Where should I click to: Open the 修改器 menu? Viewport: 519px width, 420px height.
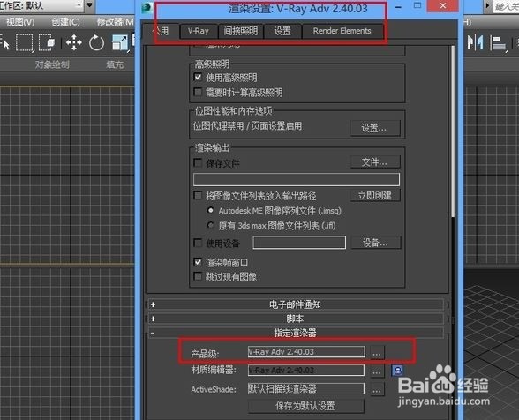(115, 22)
